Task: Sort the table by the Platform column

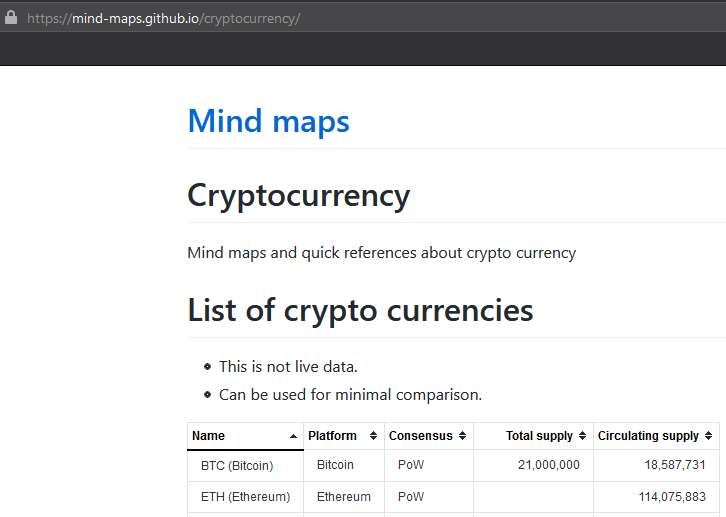Action: [x=344, y=436]
